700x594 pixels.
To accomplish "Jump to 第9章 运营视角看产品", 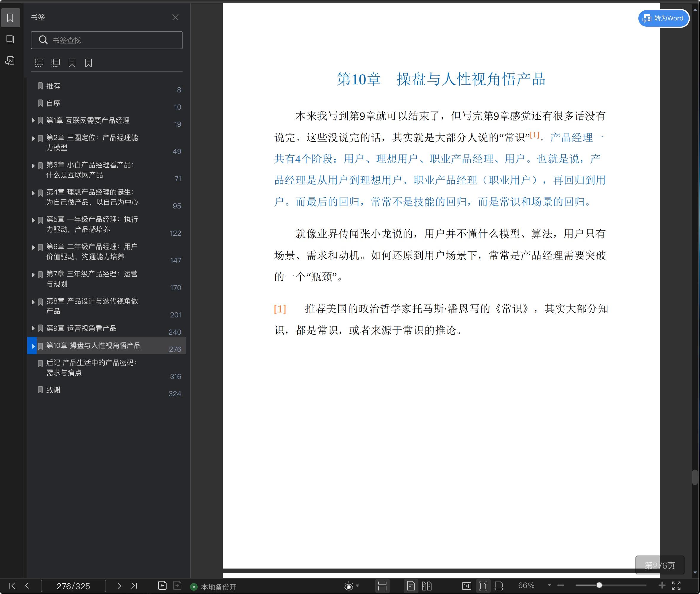I will click(81, 328).
